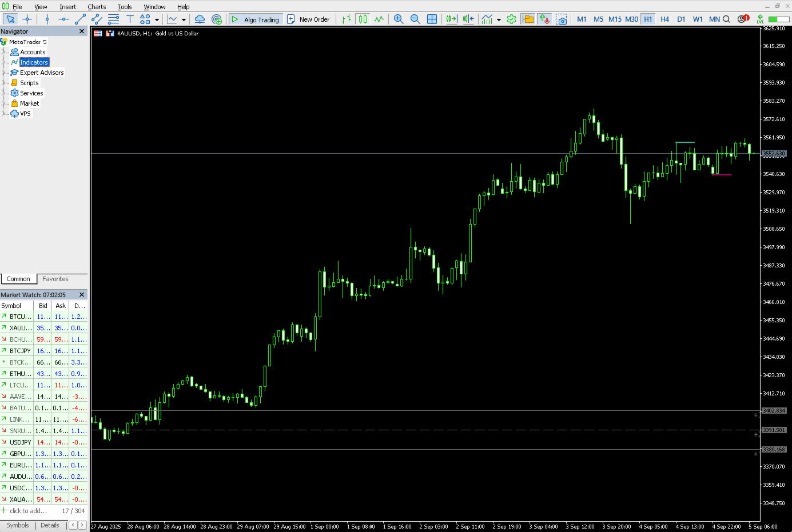Screen dimensions: 792x532
Task: Open the Window menu
Action: point(154,7)
